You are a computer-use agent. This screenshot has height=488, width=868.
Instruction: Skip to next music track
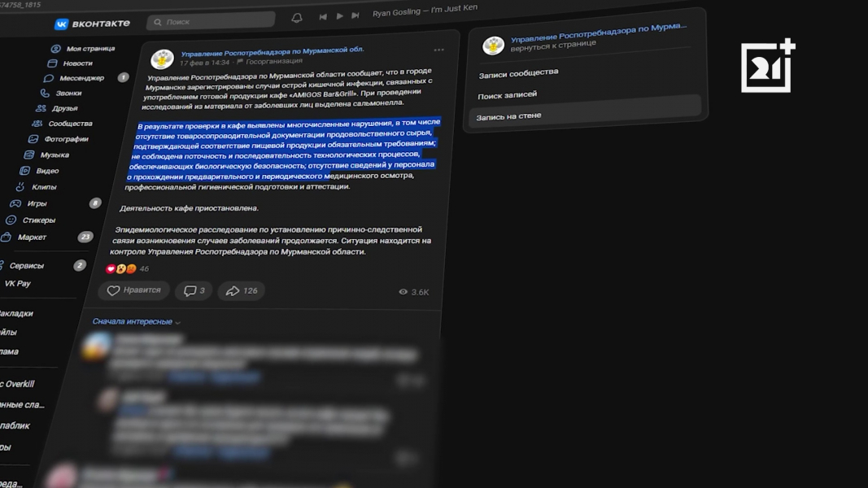pos(355,15)
